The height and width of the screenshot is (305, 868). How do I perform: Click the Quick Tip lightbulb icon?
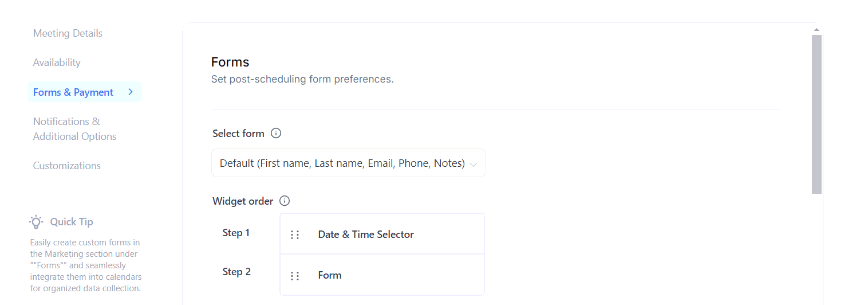(x=36, y=222)
